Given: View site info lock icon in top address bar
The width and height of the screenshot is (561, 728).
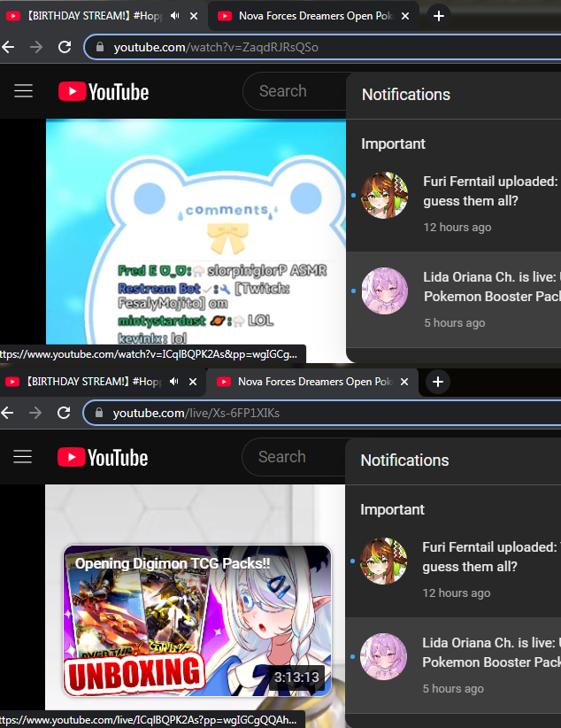Looking at the screenshot, I should click(99, 47).
